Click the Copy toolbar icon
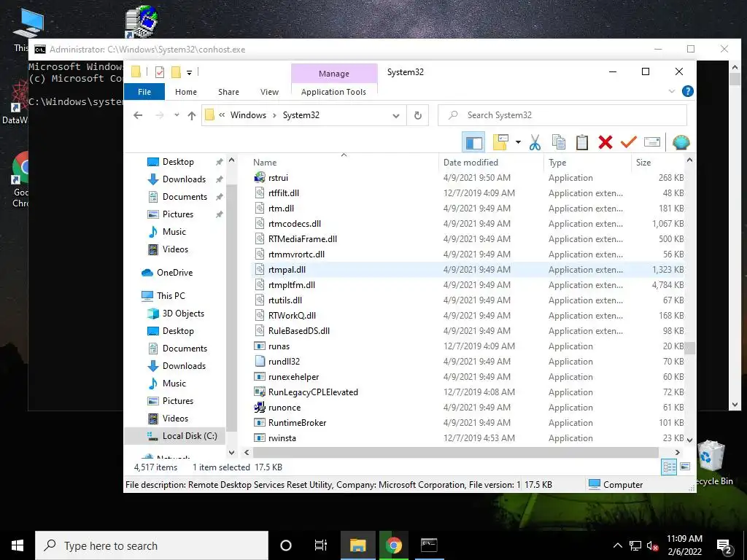 pos(558,142)
